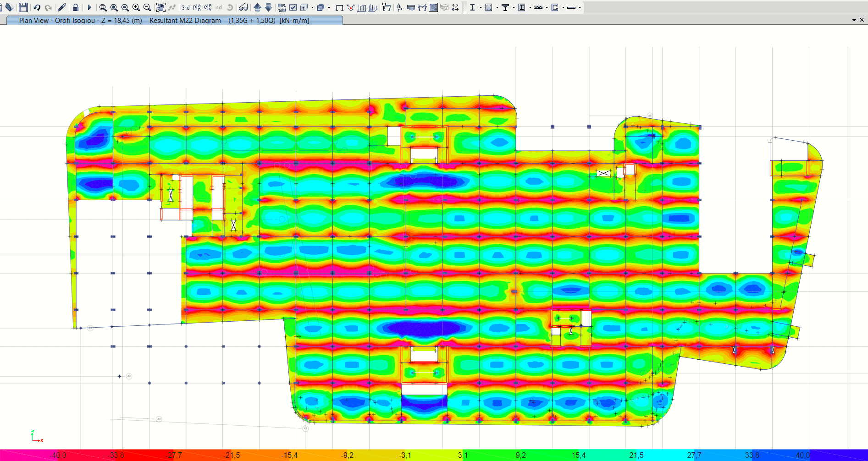Click the Undo arrow icon
This screenshot has height=461, width=868.
[x=37, y=7]
